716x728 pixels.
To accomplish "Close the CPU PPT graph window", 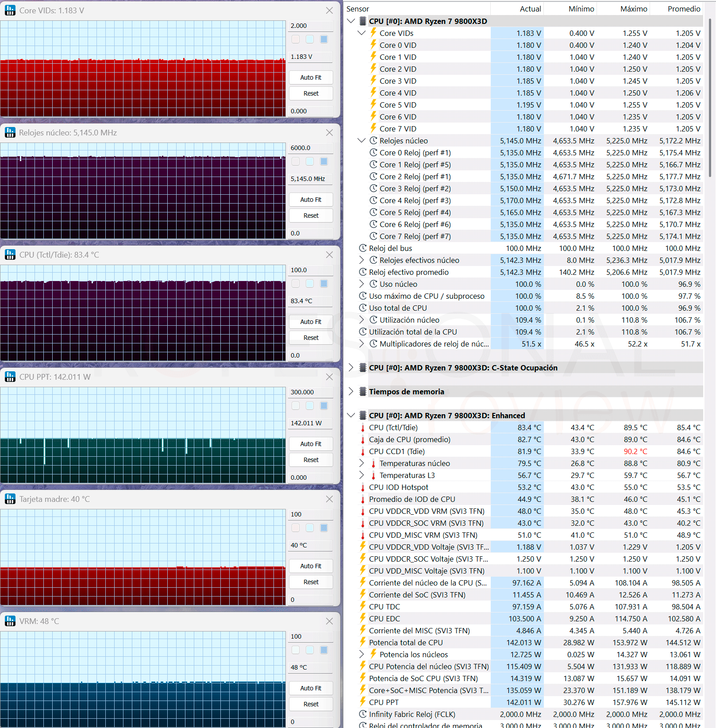I will [x=329, y=377].
